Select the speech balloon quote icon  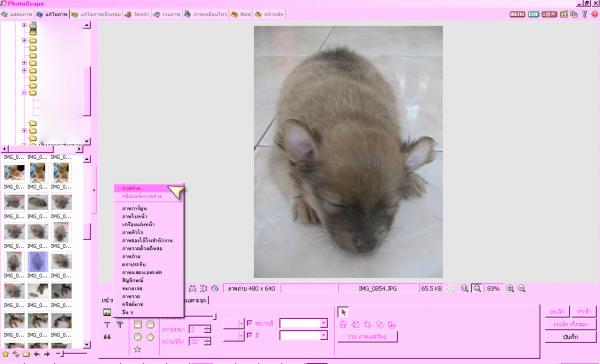coord(107,337)
